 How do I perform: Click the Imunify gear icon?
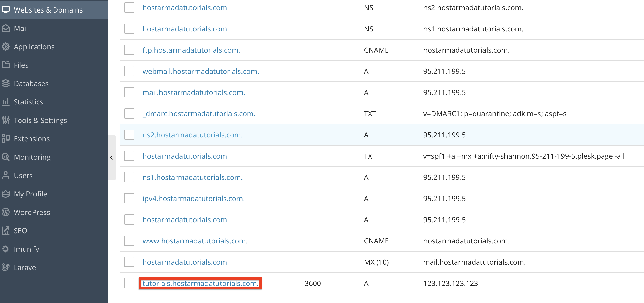click(x=6, y=249)
